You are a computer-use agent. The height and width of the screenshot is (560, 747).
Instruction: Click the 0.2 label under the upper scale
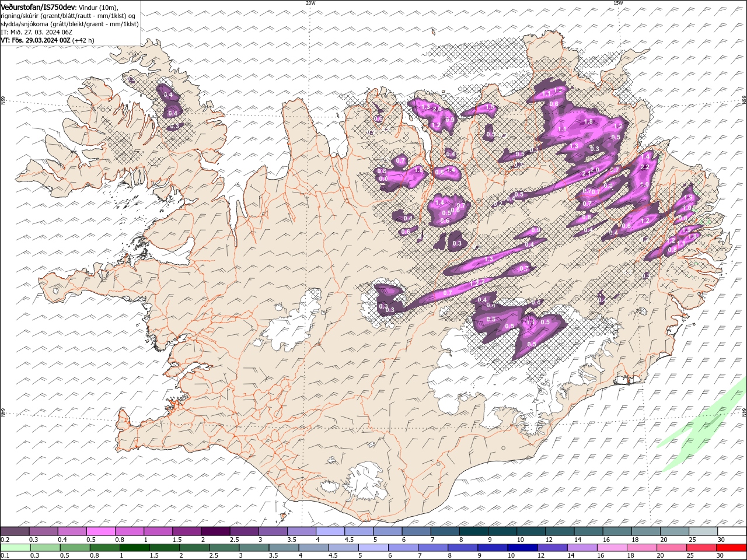[x=4, y=540]
